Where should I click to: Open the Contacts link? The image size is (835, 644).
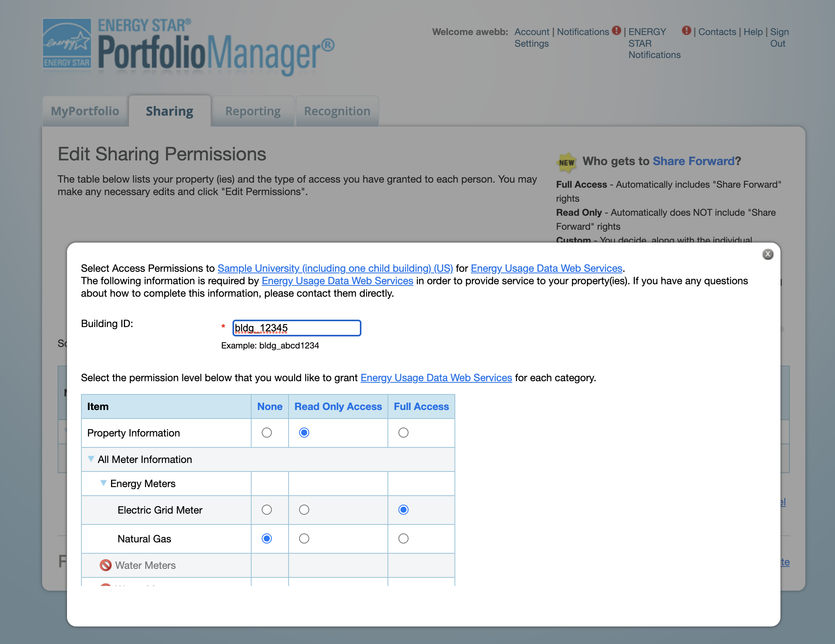[717, 32]
